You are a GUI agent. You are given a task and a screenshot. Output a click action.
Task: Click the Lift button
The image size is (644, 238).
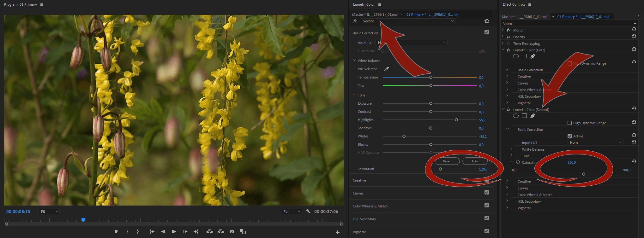209,232
